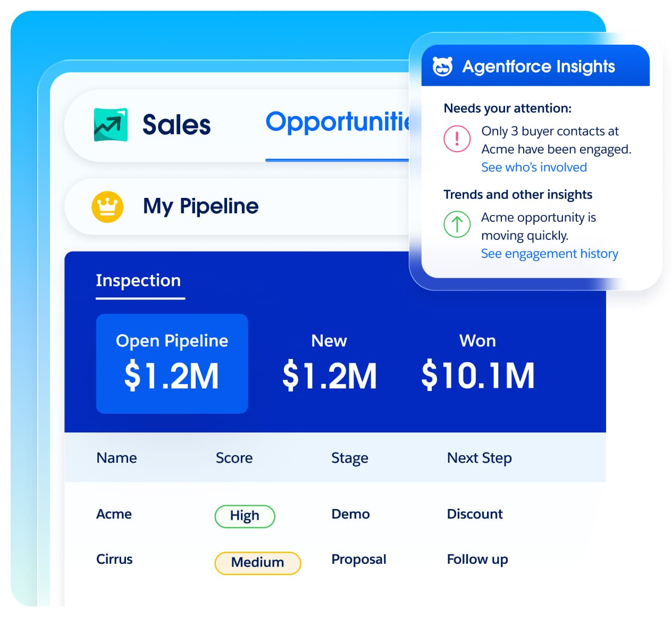Viewport: 672px width, 617px height.
Task: Click the Demo stage cell
Action: point(350,514)
